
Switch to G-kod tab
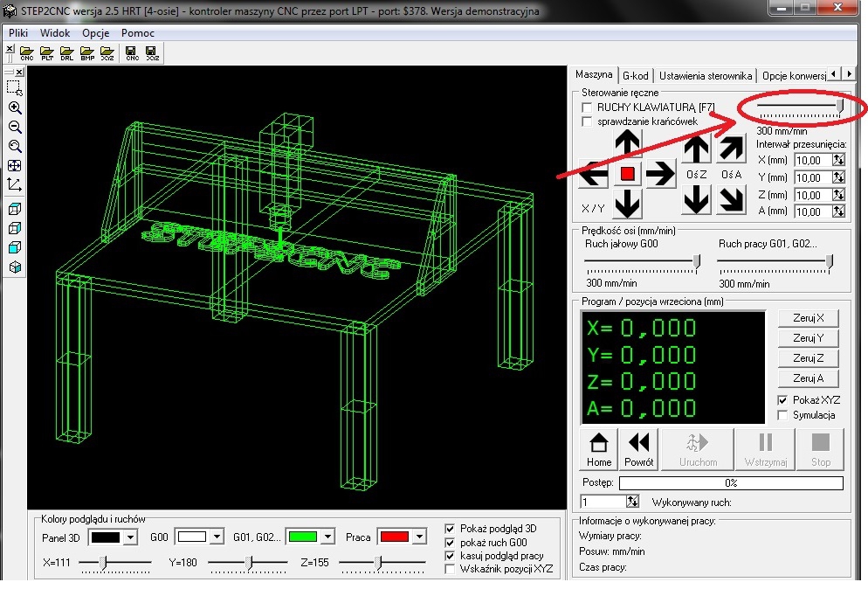point(636,76)
